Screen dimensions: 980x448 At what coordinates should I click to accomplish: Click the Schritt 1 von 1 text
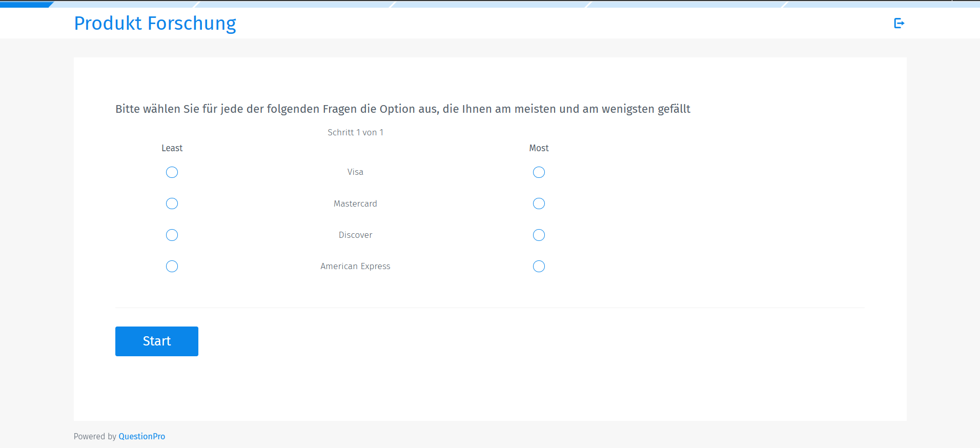(x=356, y=132)
